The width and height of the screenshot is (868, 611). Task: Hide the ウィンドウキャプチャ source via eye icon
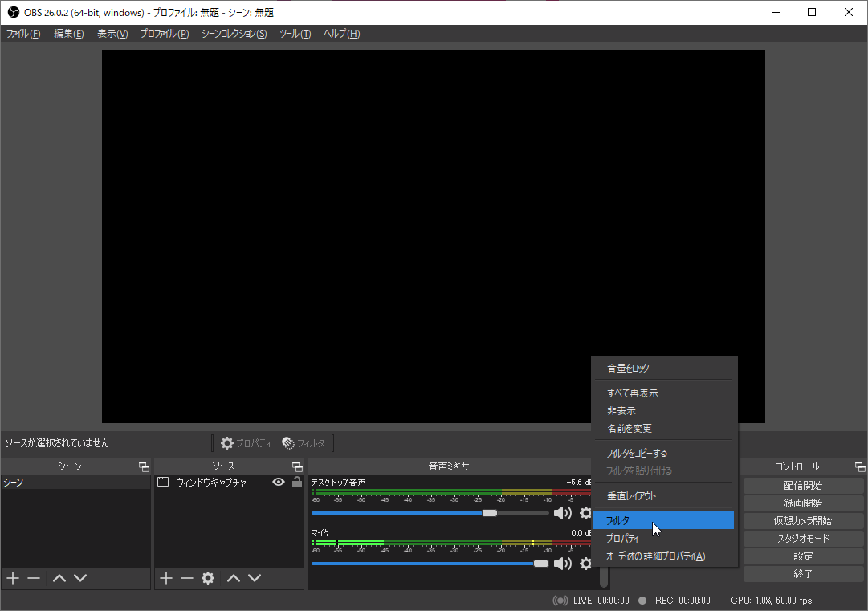tap(279, 483)
